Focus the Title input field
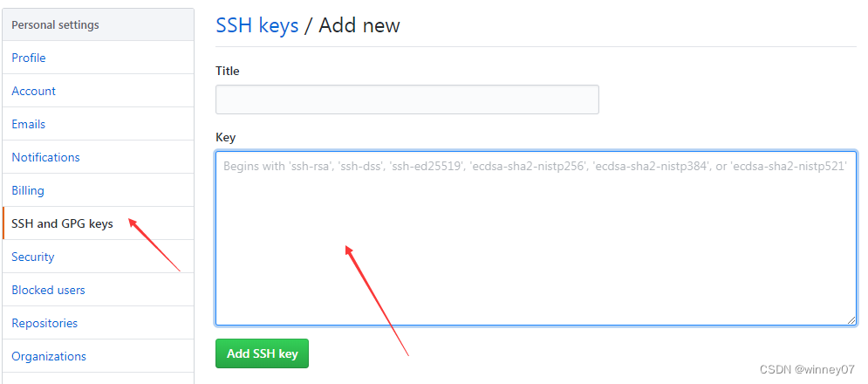The height and width of the screenshot is (384, 868). pos(407,99)
